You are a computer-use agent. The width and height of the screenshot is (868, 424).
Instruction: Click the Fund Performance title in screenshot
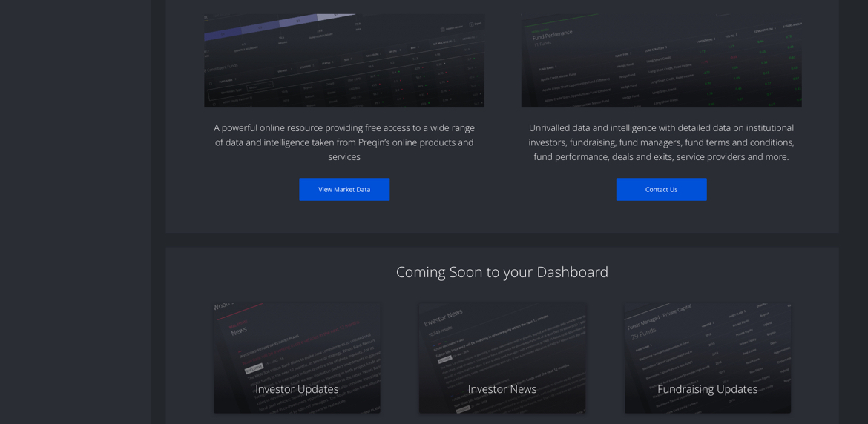[x=551, y=36]
